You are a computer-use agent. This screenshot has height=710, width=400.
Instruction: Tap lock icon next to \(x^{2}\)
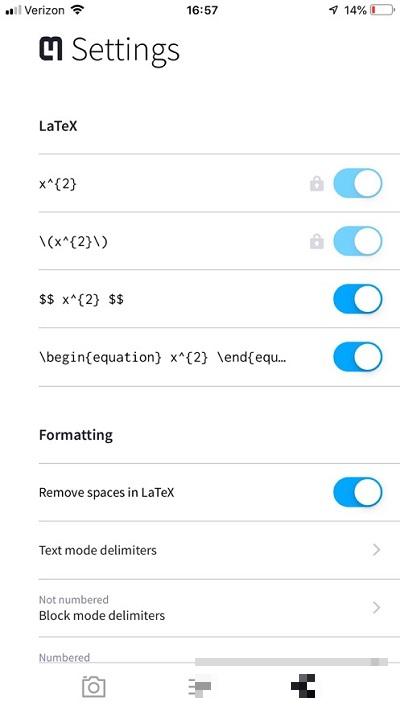coord(317,241)
